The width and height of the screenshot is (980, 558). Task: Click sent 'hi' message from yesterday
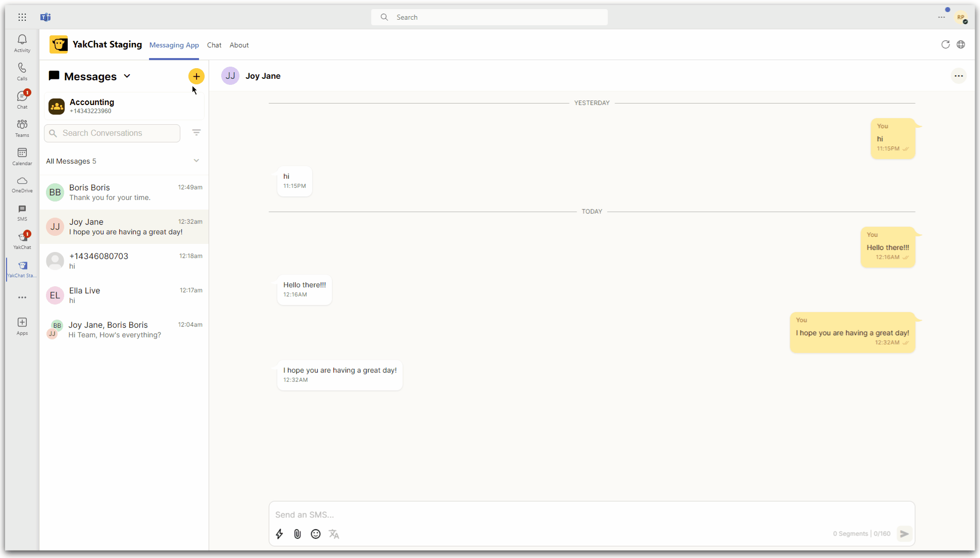click(x=893, y=138)
